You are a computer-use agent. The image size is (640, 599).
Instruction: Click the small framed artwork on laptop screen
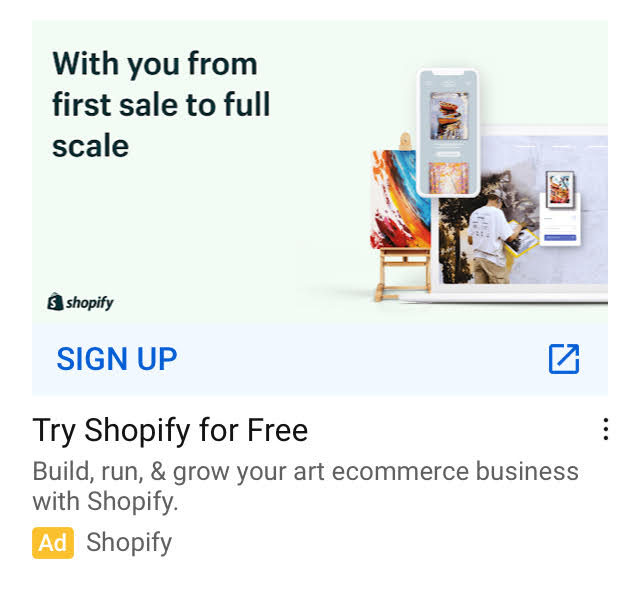click(x=560, y=189)
